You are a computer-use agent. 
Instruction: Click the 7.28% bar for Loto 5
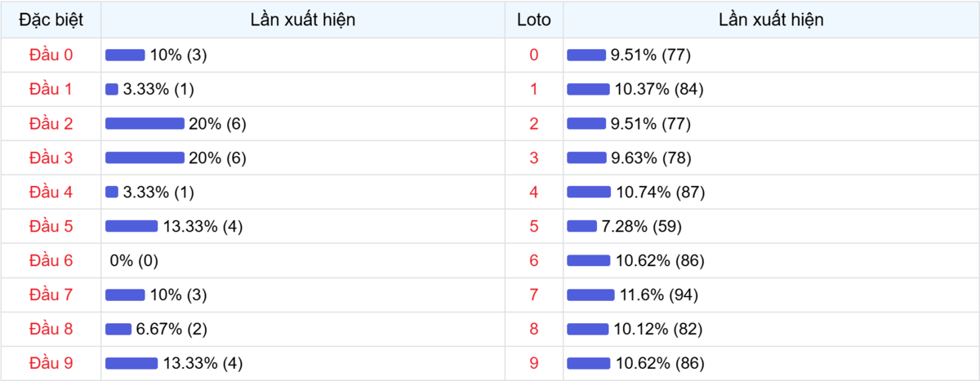click(581, 227)
